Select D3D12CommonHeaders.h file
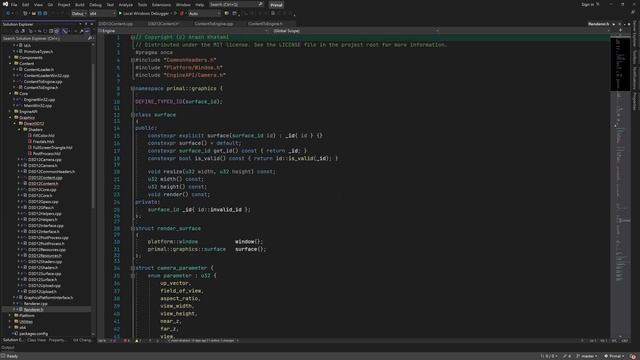The image size is (640, 360). [x=51, y=172]
